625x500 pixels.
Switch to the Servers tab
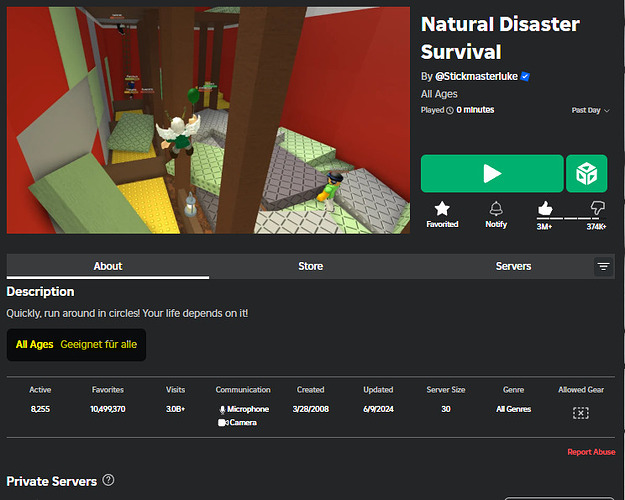pos(513,266)
